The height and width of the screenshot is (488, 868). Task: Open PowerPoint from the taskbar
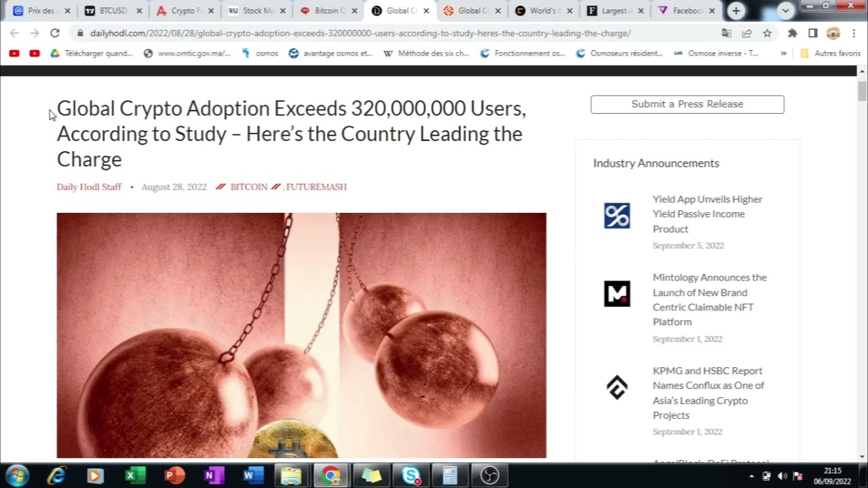coord(175,476)
